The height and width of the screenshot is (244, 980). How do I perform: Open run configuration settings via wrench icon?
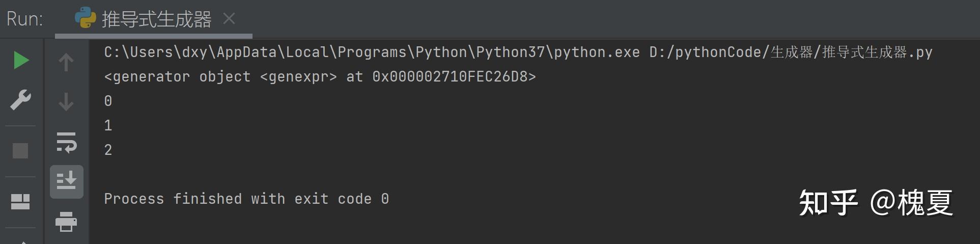(x=21, y=100)
